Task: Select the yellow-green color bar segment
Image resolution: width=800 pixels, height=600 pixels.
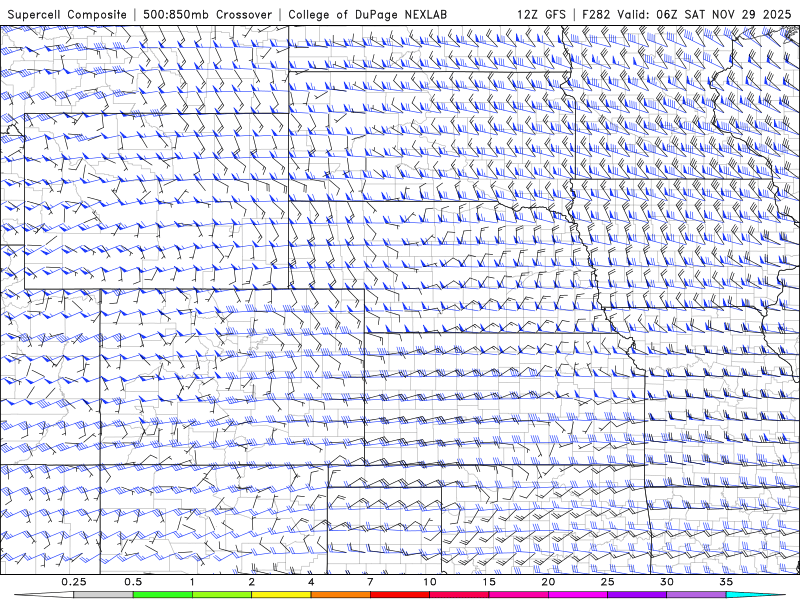Action: point(222,595)
